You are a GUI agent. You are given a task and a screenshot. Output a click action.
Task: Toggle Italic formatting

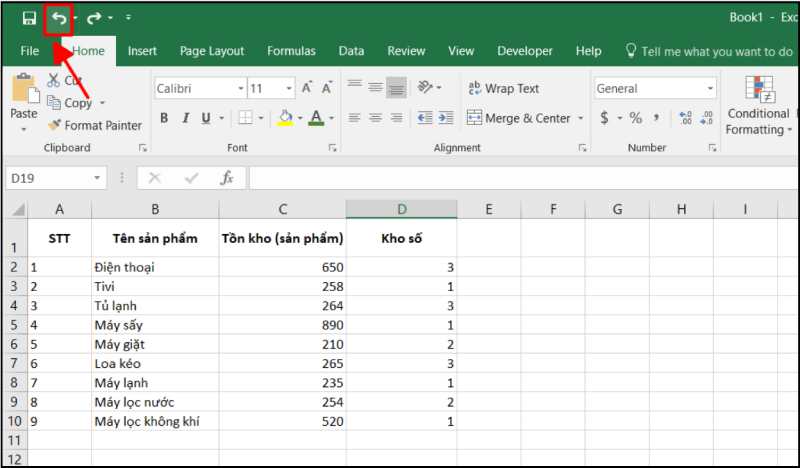[186, 118]
